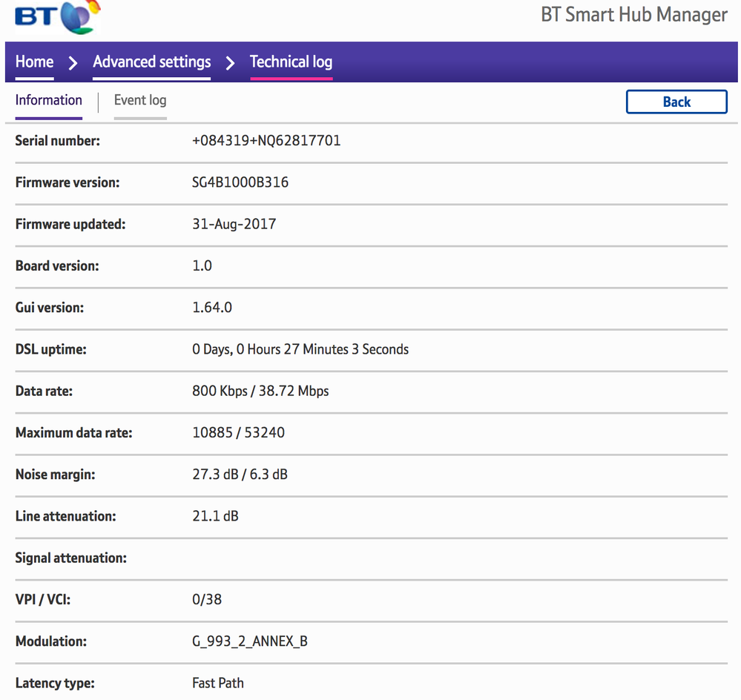Click the chevron after Home

pos(73,63)
